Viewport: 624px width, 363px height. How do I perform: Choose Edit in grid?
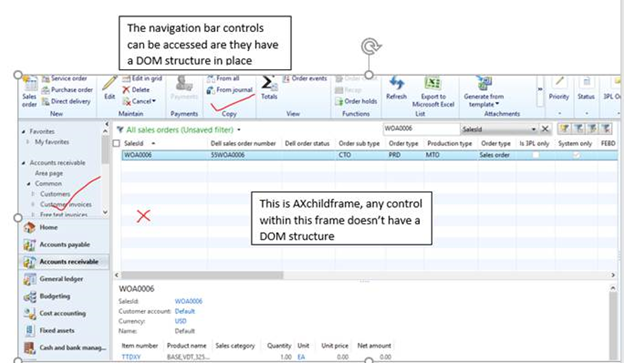pos(142,78)
